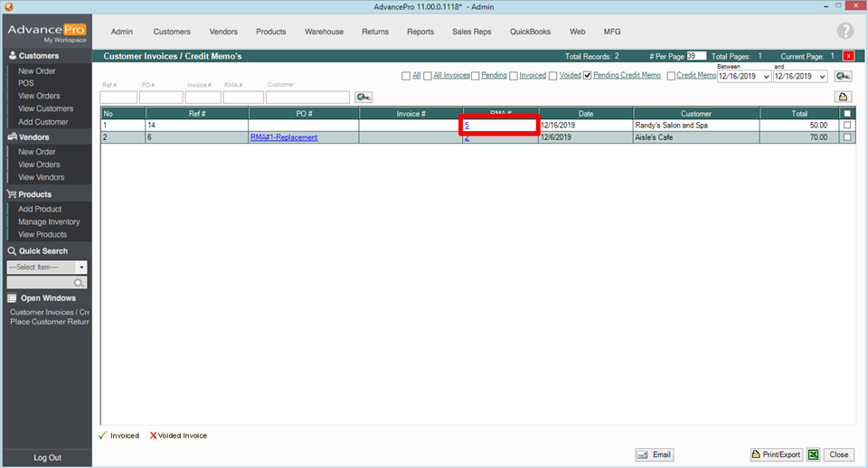Click the date range search key icon
The image size is (868, 468).
[x=843, y=77]
